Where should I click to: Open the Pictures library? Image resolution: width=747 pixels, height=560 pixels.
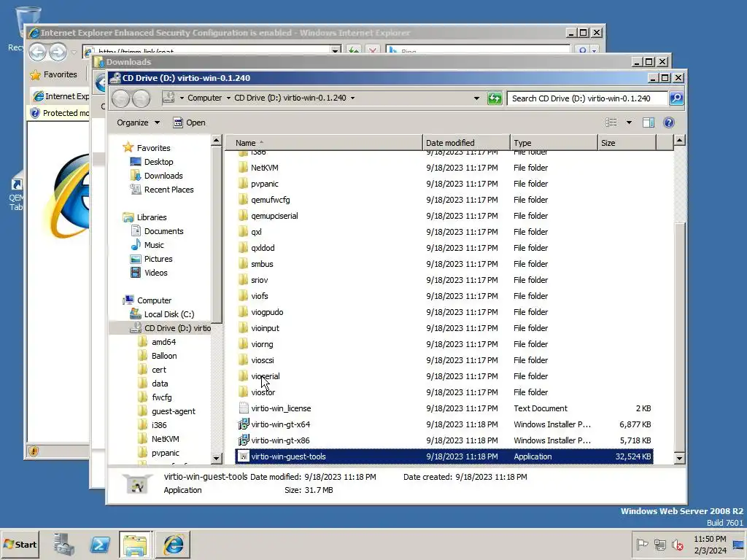158,259
